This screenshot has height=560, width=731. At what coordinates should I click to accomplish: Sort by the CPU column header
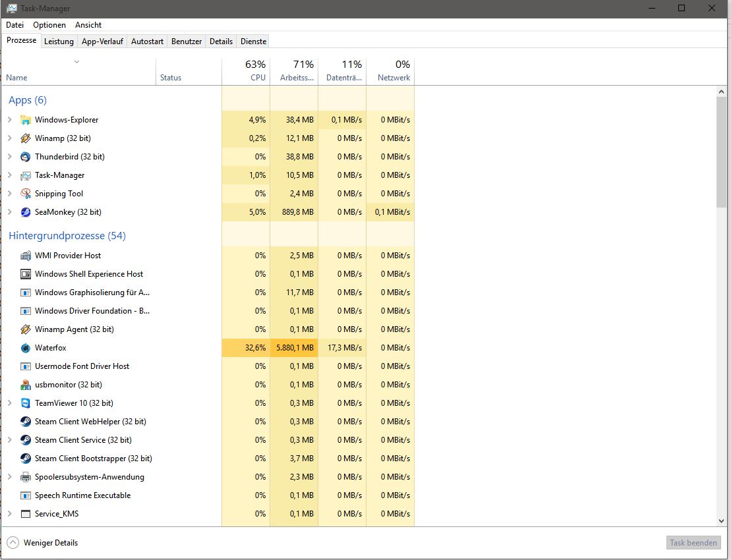[246, 70]
